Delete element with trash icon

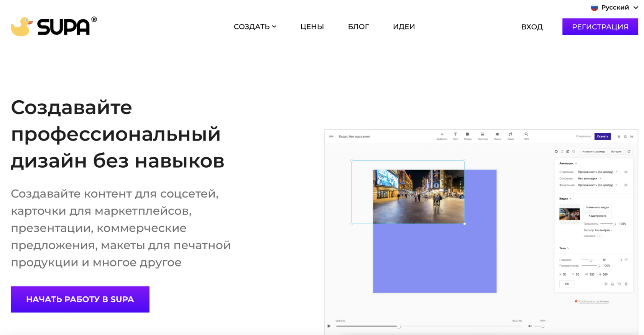[x=626, y=284]
